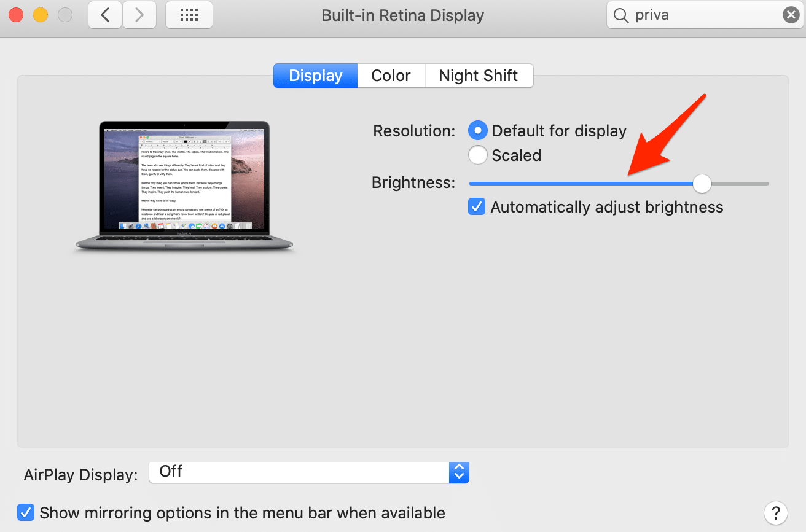806x532 pixels.
Task: Switch to the Color tab
Action: click(x=391, y=76)
